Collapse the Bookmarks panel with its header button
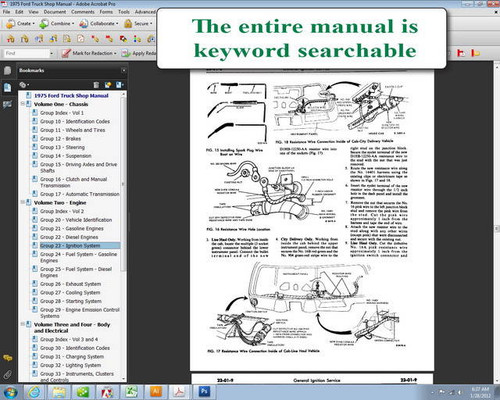This screenshot has width=500, height=400. pyautogui.click(x=124, y=70)
